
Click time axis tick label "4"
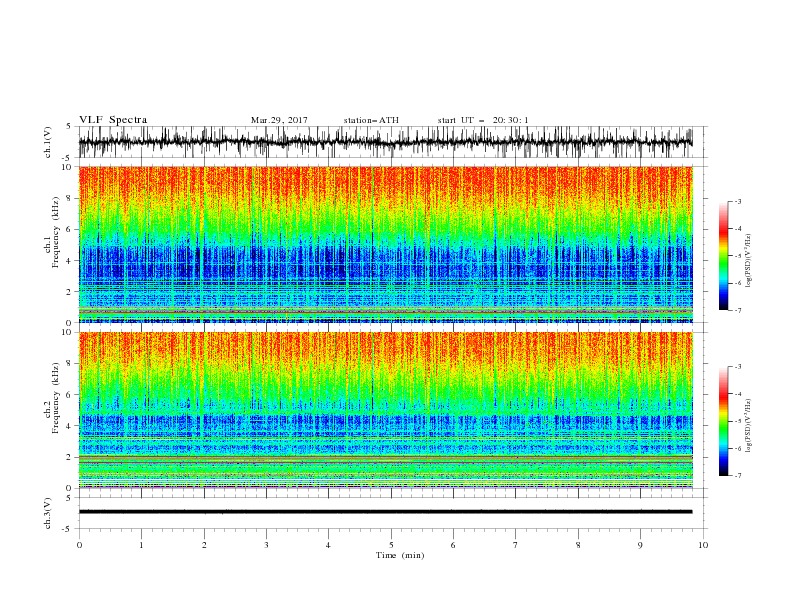coord(328,545)
